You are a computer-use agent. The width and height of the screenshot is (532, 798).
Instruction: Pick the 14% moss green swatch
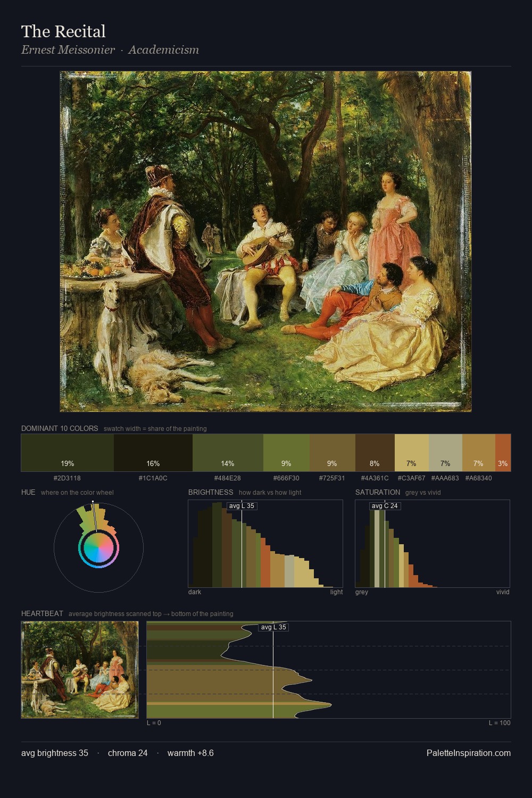pos(228,453)
